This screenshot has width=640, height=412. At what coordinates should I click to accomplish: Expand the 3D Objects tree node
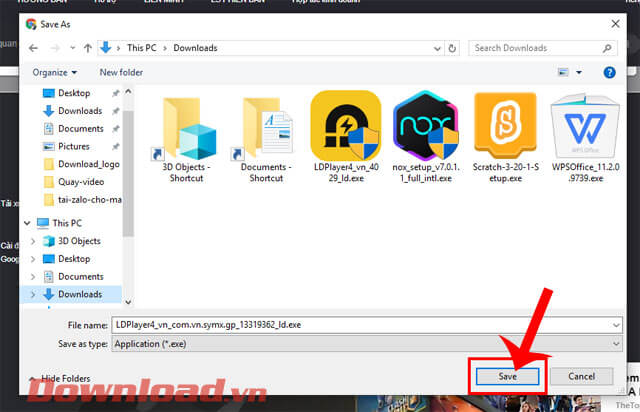coord(36,241)
